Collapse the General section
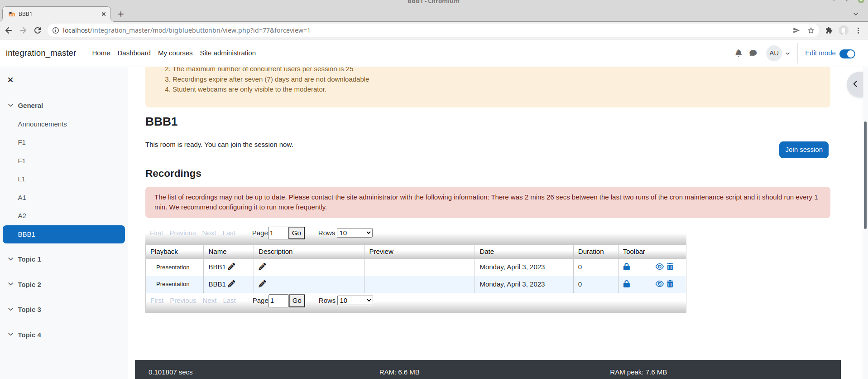Viewport: 868px width, 379px height. (10, 106)
